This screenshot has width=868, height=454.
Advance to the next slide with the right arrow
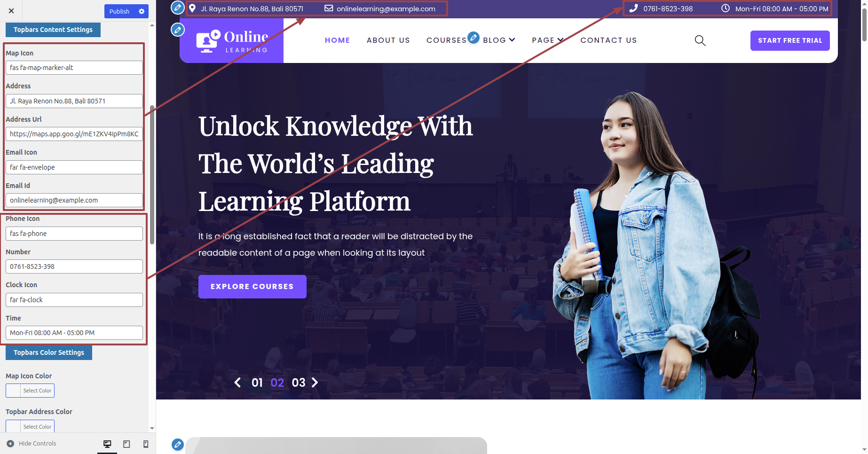(315, 383)
